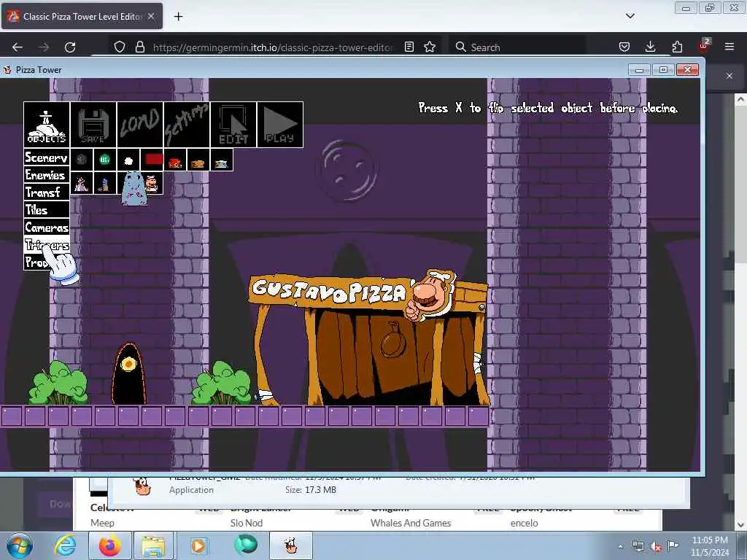Pick the blue rat object tile
The height and width of the screenshot is (560, 747).
pos(133,188)
